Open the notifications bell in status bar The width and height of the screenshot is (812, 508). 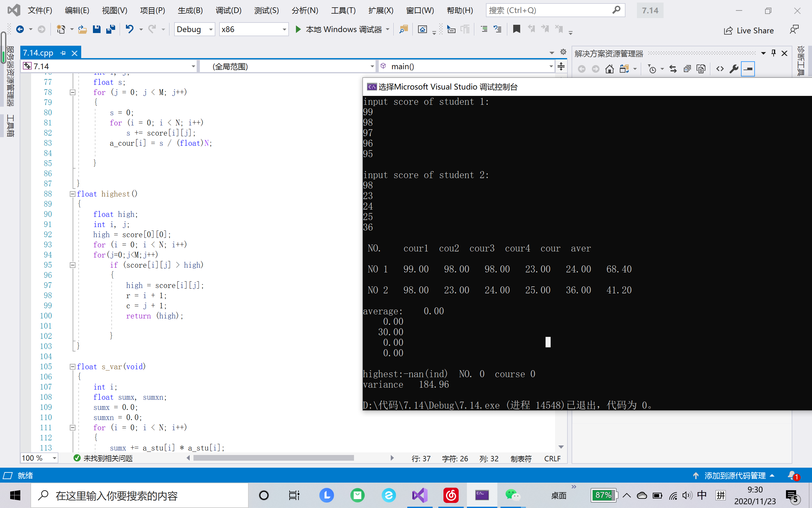793,476
